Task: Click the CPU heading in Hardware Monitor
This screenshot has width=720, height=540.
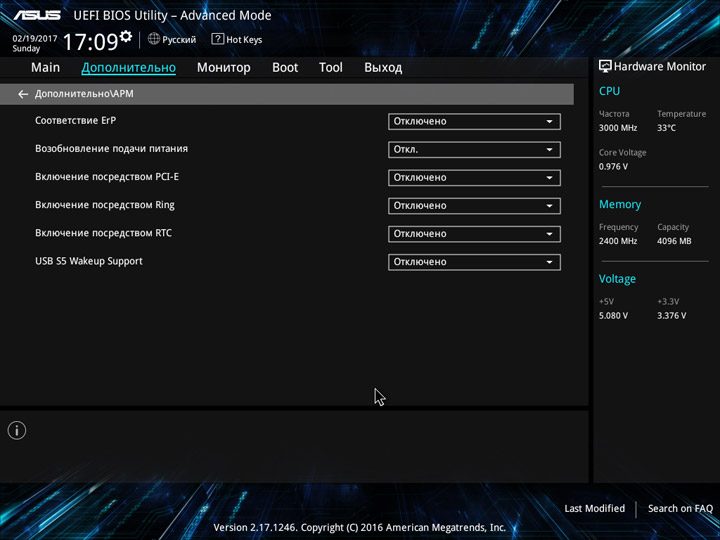Action: pos(609,91)
